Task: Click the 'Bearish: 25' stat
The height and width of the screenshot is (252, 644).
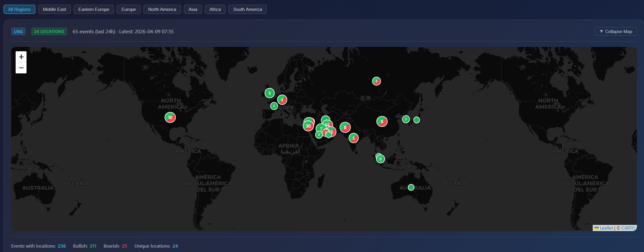Action: tap(115, 246)
